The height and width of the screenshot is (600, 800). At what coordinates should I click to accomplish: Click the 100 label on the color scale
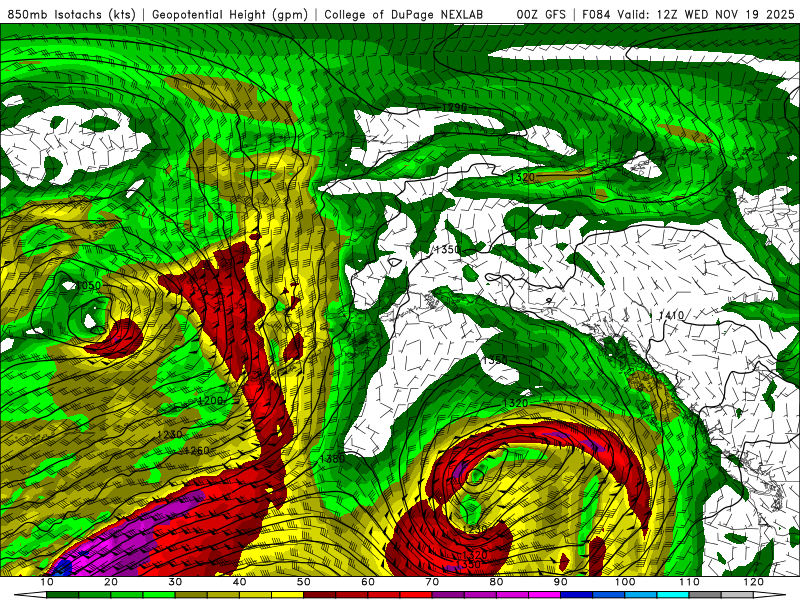[625, 582]
